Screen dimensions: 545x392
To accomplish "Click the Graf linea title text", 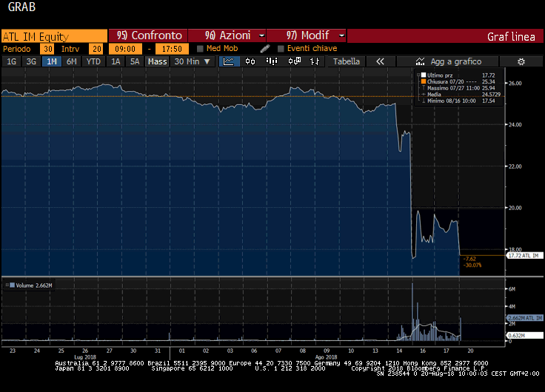I will pos(511,37).
